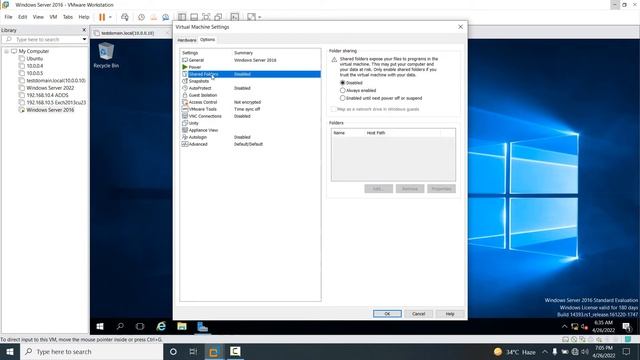Open Server Manager on guest taskbar
The width and height of the screenshot is (640, 360).
(x=202, y=327)
